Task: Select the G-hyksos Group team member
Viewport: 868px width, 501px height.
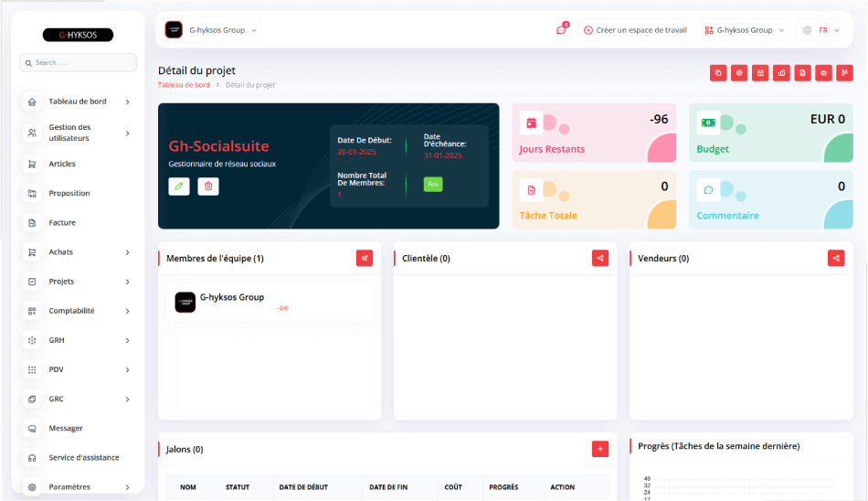Action: (270, 302)
